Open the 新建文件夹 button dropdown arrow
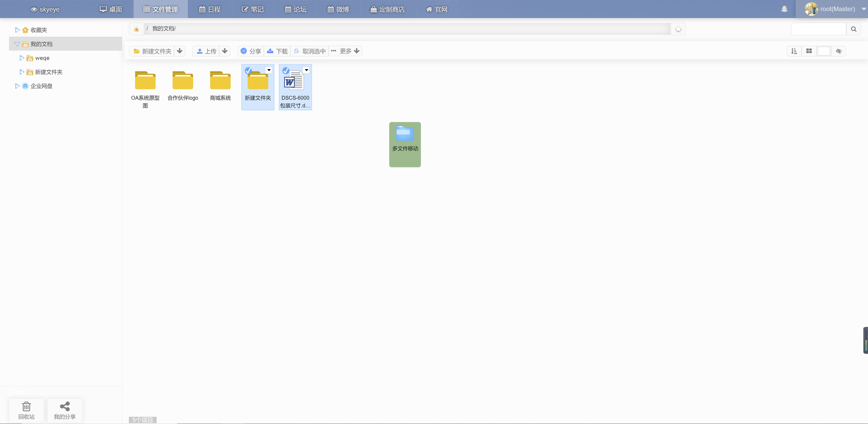The width and height of the screenshot is (868, 424). 180,51
